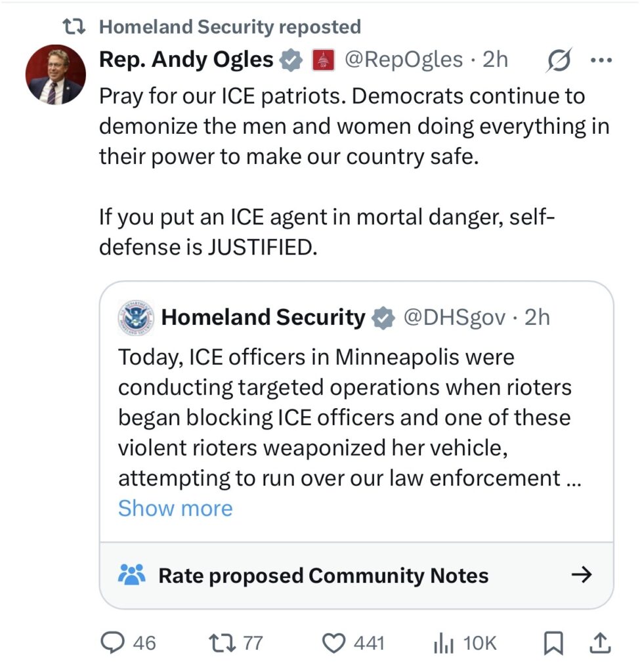Screen dimensions: 640x672
Task: Expand quoted tweet with Show more
Action: point(175,508)
